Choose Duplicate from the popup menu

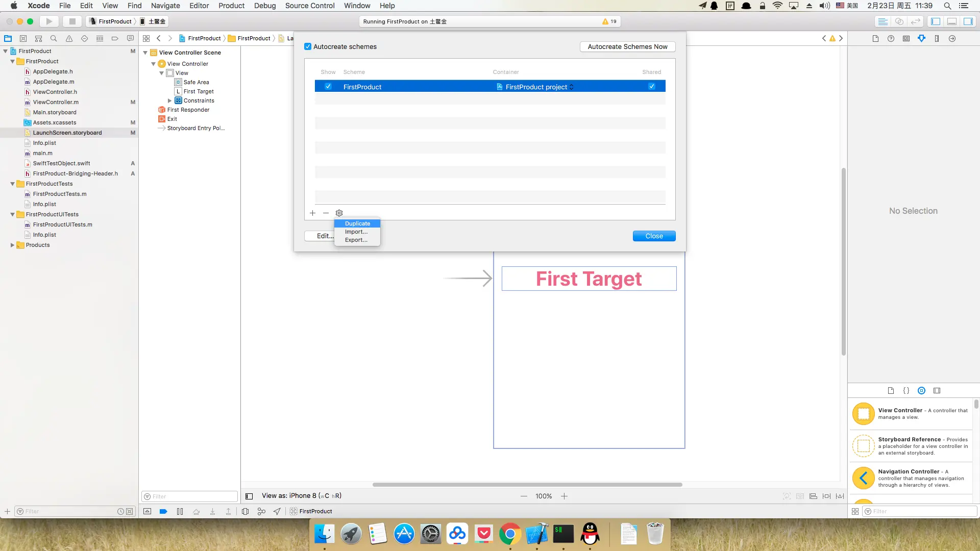click(357, 223)
